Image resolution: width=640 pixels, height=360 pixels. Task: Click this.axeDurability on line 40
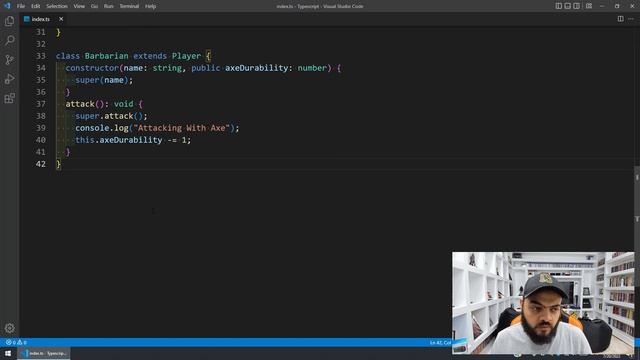click(x=119, y=140)
